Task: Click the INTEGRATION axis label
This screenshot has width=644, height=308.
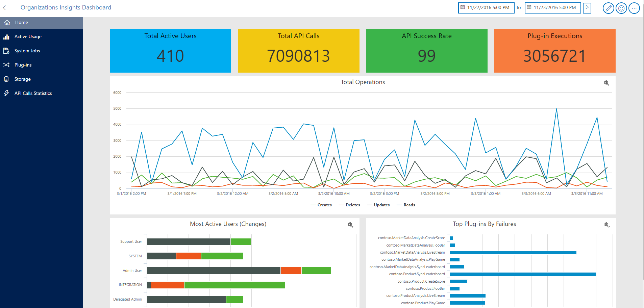Action: click(130, 285)
